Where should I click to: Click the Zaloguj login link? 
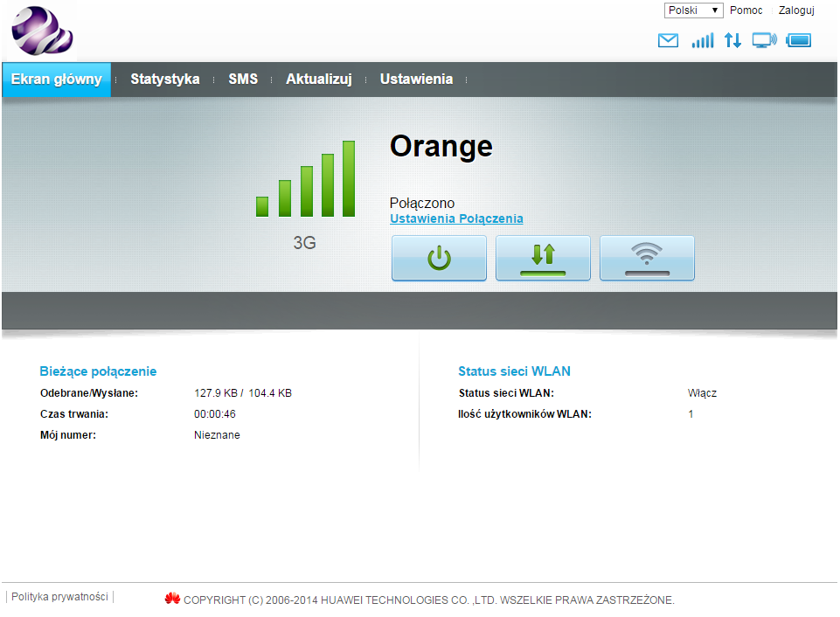(x=796, y=10)
